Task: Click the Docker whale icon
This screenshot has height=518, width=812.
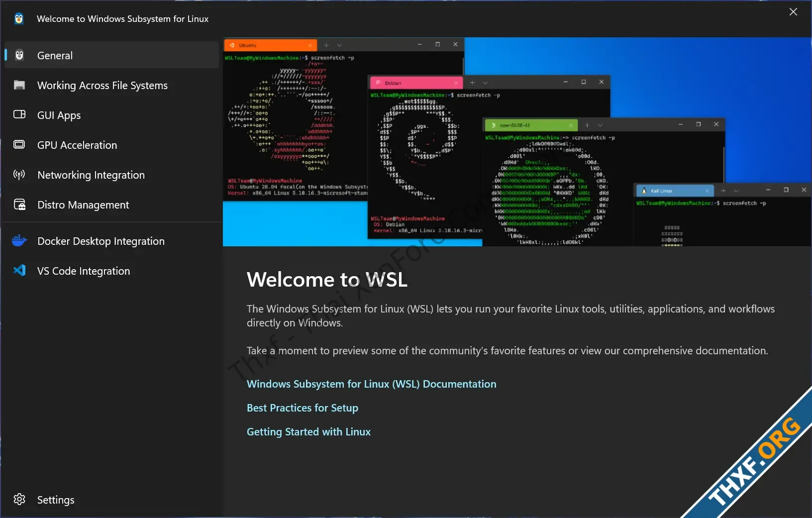Action: [x=19, y=241]
